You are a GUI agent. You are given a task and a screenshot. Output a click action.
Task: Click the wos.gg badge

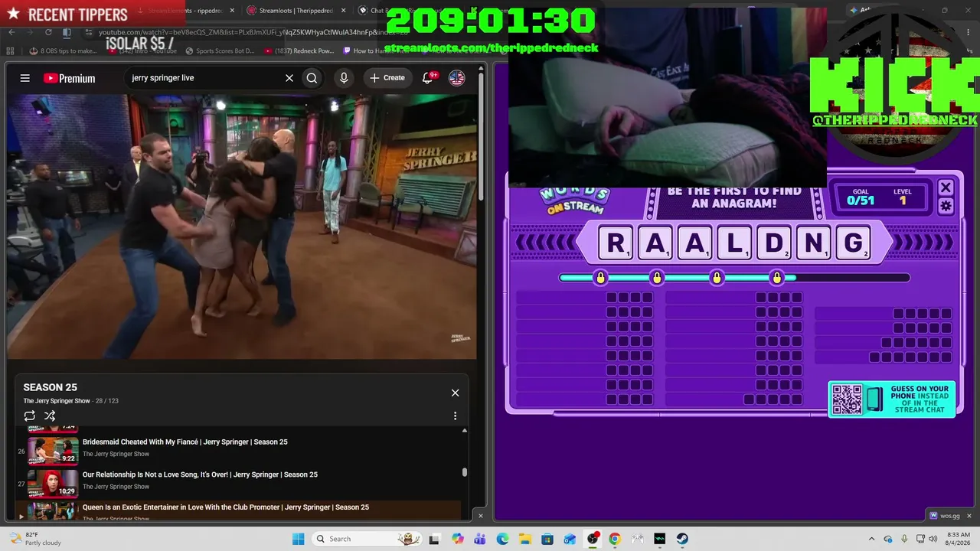point(943,516)
